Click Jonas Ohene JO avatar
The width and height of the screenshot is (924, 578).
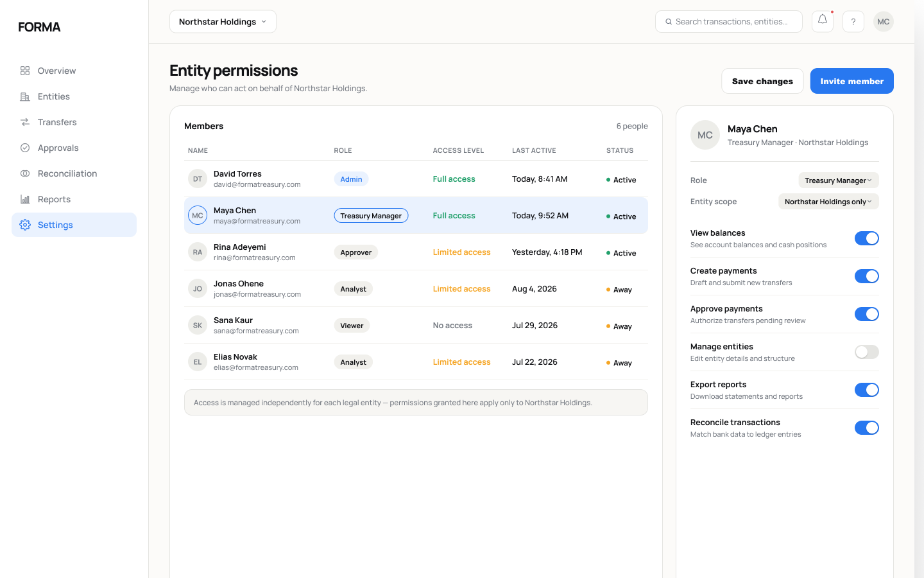click(198, 289)
